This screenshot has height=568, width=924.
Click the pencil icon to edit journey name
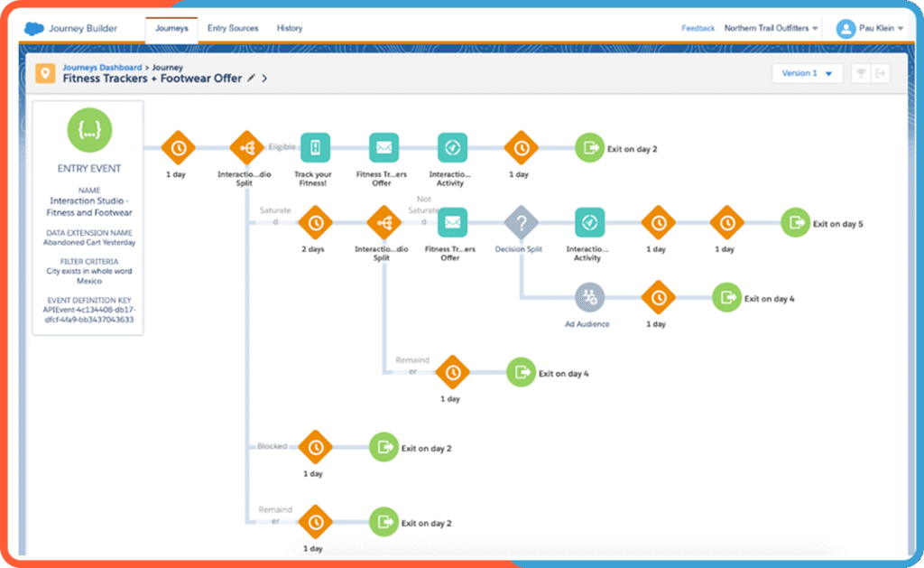(x=252, y=79)
